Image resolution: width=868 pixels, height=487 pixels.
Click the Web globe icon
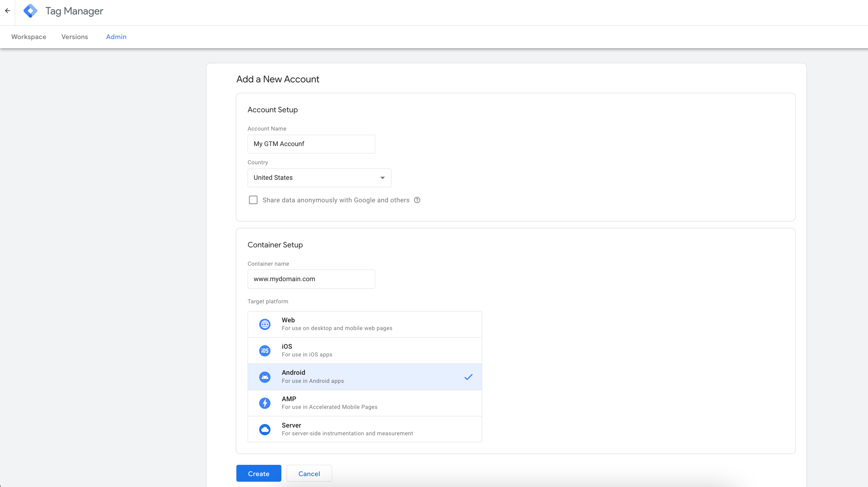[265, 324]
